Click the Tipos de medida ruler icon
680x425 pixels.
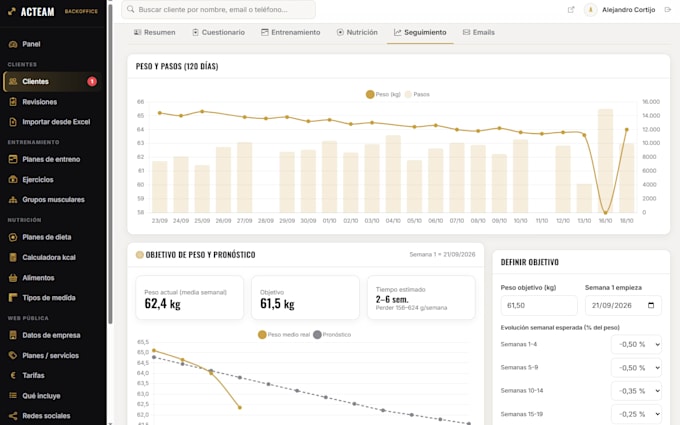tap(13, 298)
